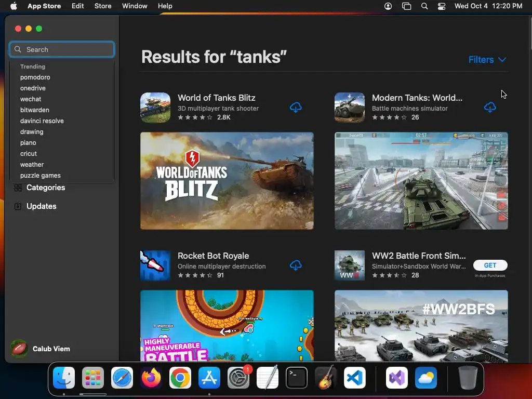532x399 pixels.
Task: Select trending search 'cricut'
Action: 29,154
